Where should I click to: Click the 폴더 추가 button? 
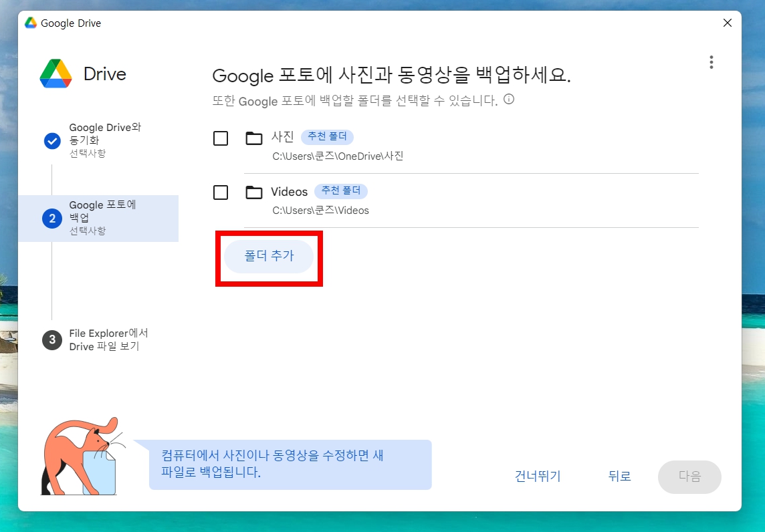(269, 256)
